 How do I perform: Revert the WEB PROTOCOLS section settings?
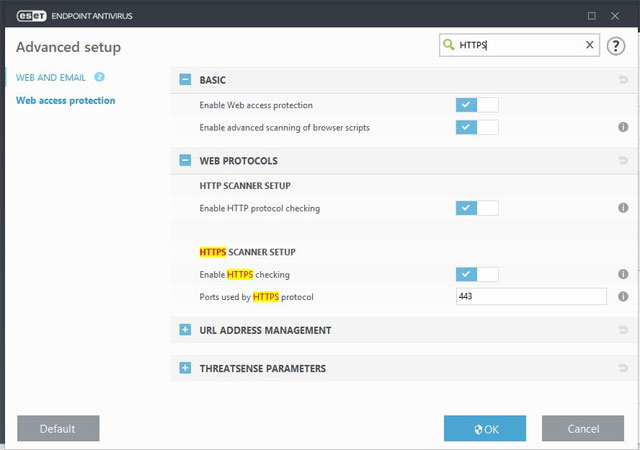coord(623,160)
